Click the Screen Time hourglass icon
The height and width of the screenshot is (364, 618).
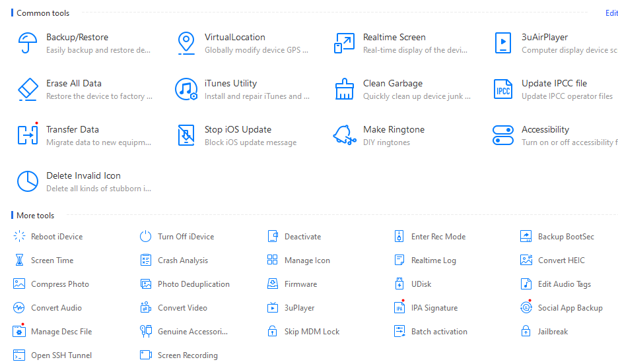coord(19,260)
